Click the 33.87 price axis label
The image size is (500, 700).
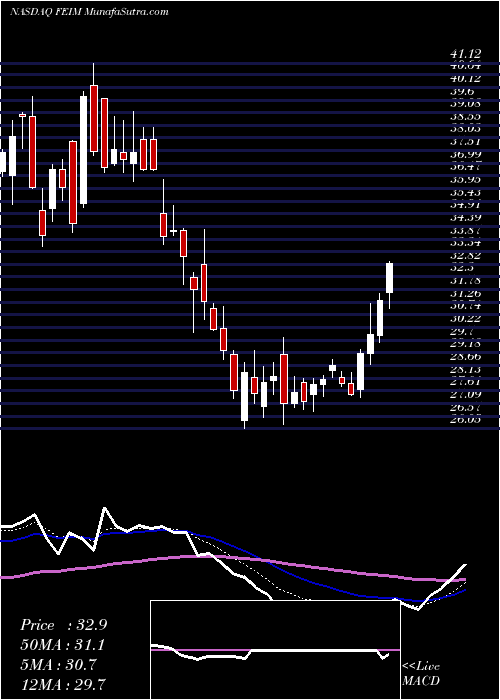[466, 230]
